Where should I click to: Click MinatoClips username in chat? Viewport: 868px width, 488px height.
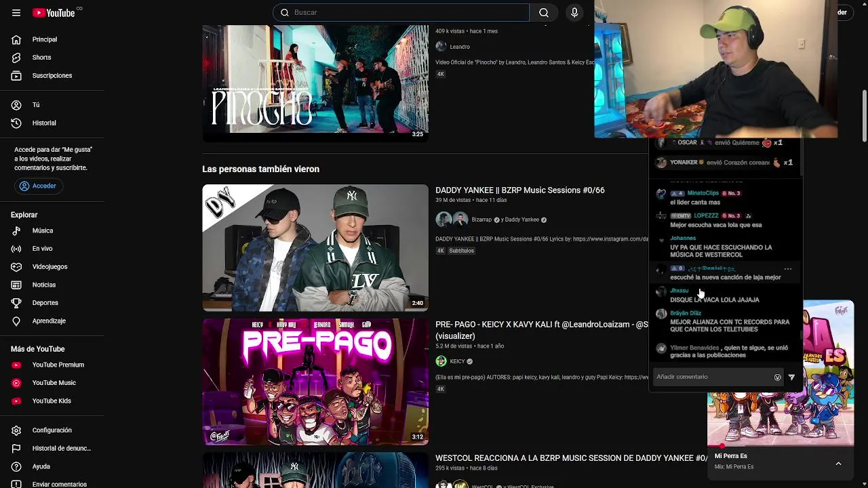tap(703, 193)
